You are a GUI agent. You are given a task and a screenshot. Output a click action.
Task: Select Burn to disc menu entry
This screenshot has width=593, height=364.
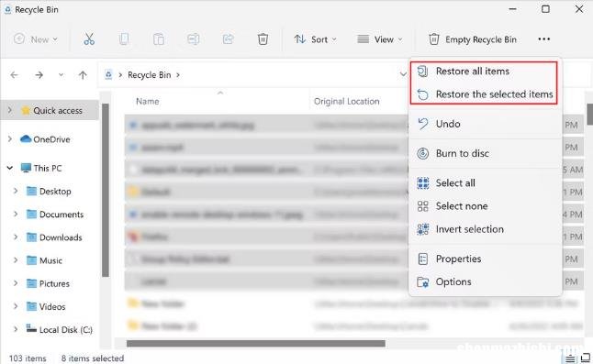coord(486,153)
